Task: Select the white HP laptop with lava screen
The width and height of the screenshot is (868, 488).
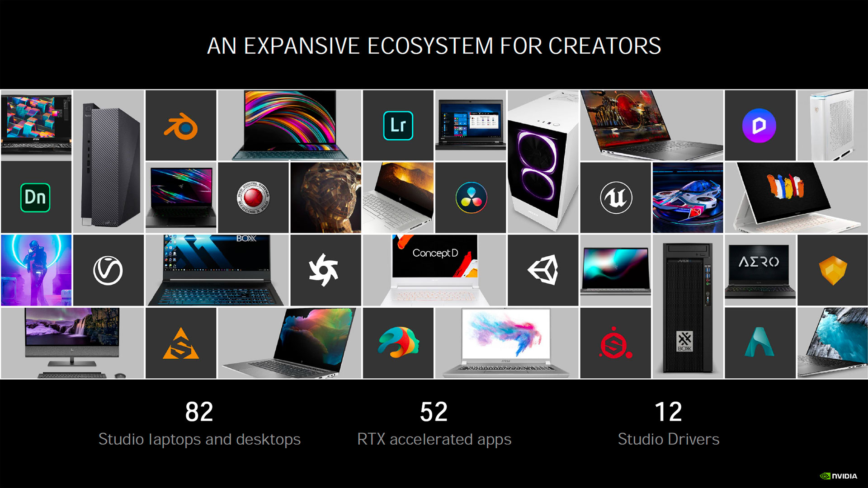Action: coord(398,197)
